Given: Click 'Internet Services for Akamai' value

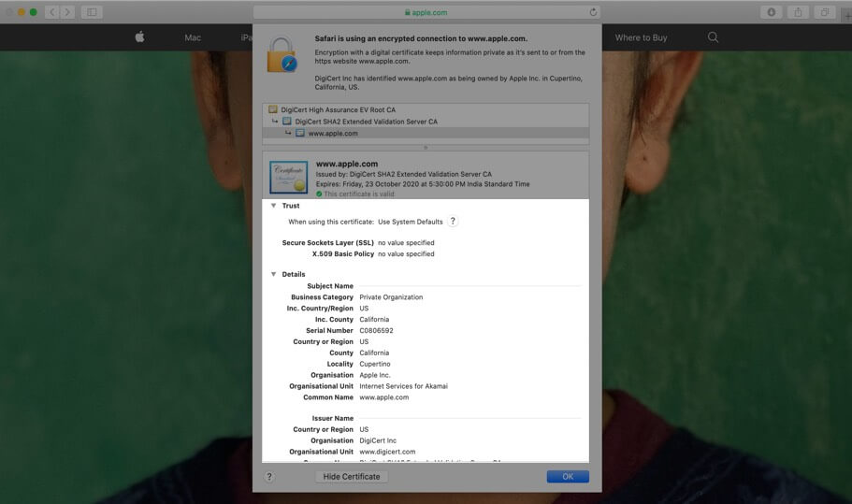Looking at the screenshot, I should tap(403, 386).
